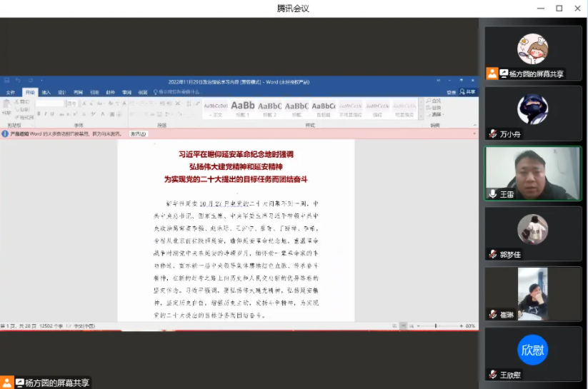
Task: Toggle the muted mic icon next to 崔琳
Action: 492,314
